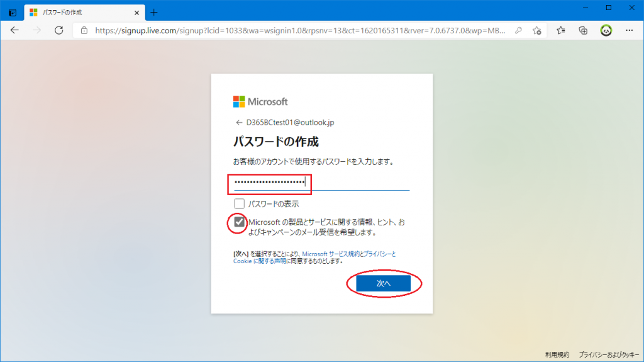Screen dimensions: 644x362
Task: Reload the page with Refresh icon
Action: [58, 30]
